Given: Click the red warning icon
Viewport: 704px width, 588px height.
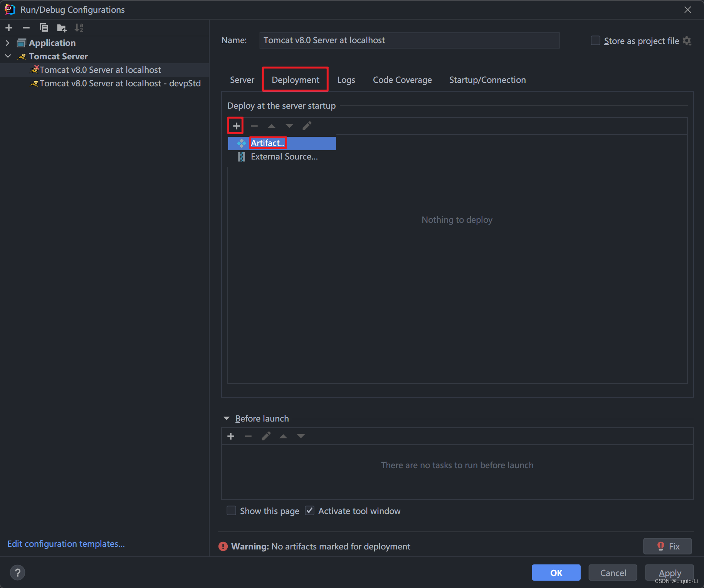Looking at the screenshot, I should coord(223,546).
